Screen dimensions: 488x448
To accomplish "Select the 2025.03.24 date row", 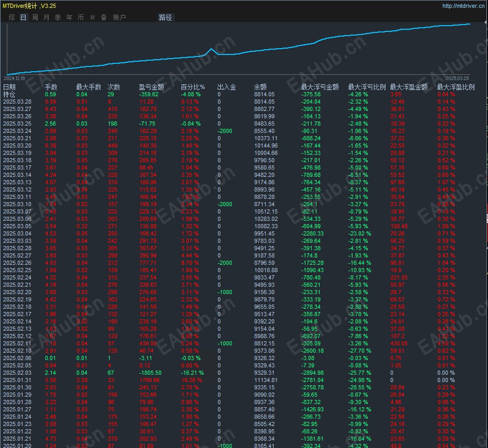I will pyautogui.click(x=17, y=131).
